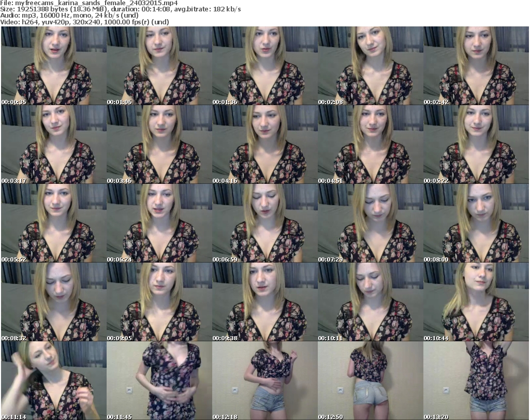530x420 pixels.
Task: Select the thumbnail stamped 00:03:17
Action: coord(54,144)
